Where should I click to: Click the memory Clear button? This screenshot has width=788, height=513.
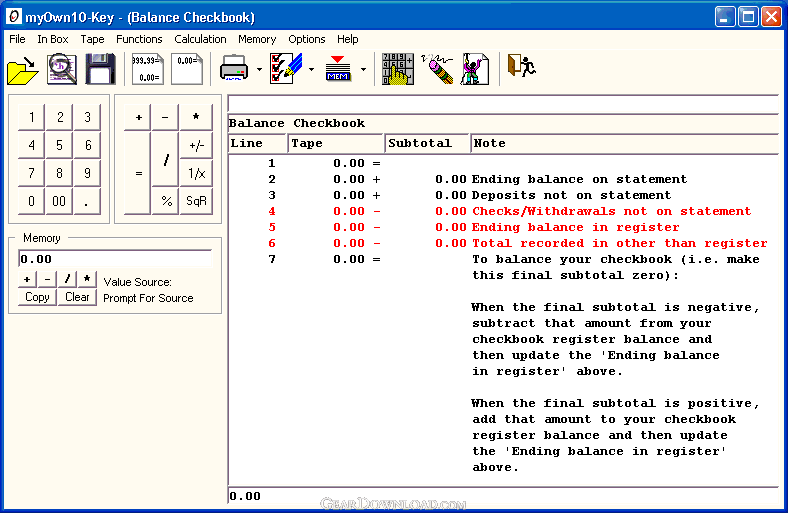click(77, 297)
